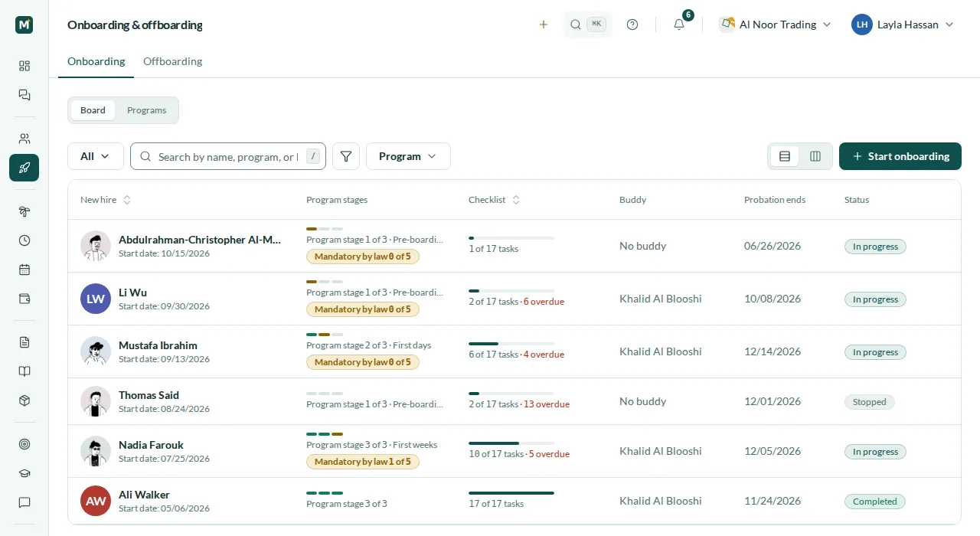The width and height of the screenshot is (980, 536).
Task: Click the plus icon in top bar
Action: 544,25
